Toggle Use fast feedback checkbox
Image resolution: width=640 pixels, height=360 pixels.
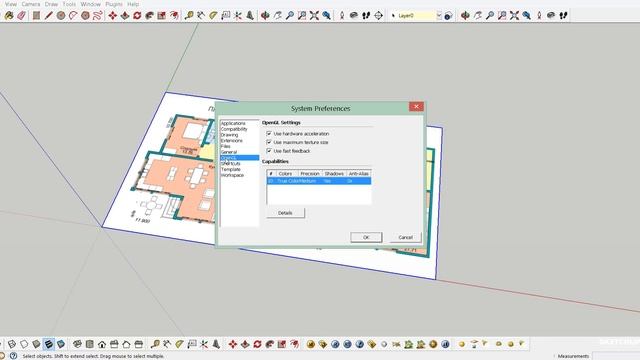[269, 151]
